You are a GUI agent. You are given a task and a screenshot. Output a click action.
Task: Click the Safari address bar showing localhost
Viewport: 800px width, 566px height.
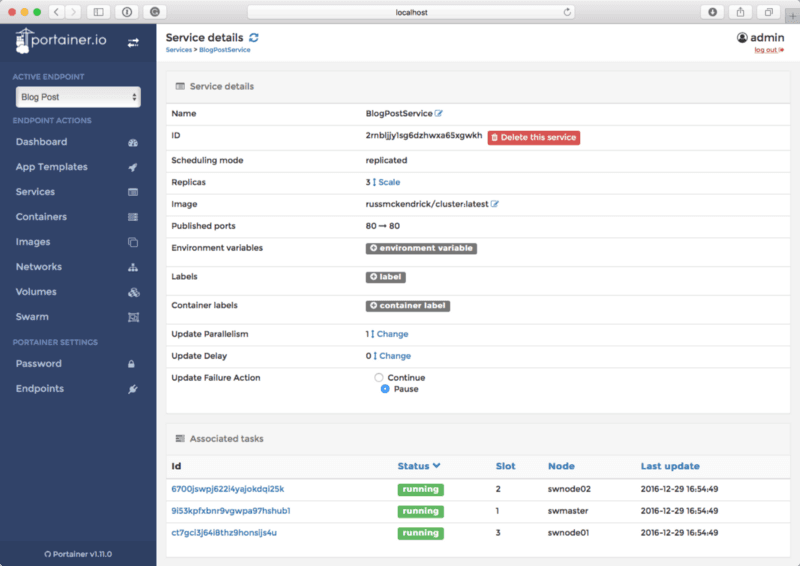(411, 12)
